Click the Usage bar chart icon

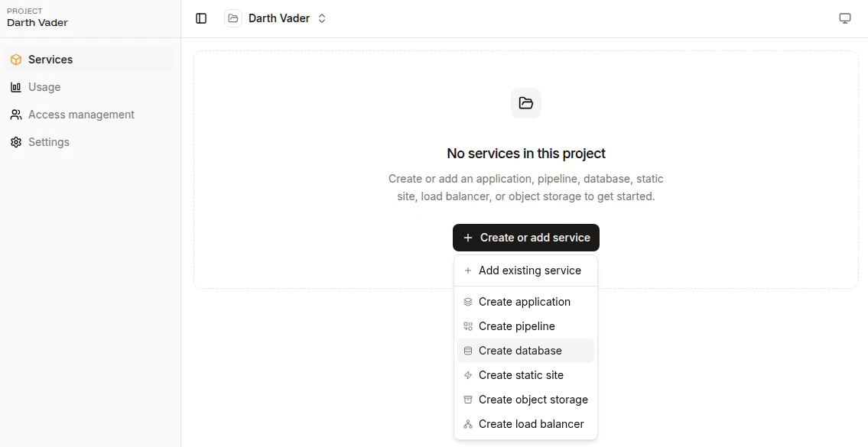[16, 87]
